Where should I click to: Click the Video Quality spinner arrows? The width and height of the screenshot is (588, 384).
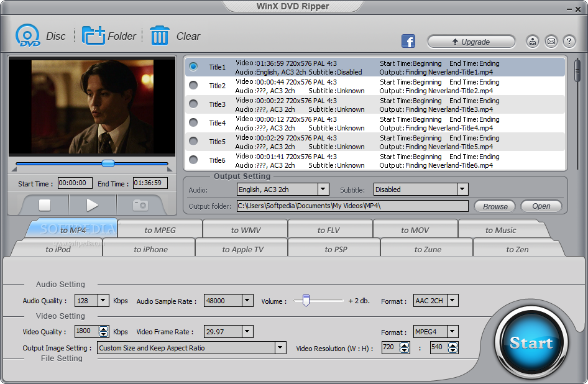[104, 332]
